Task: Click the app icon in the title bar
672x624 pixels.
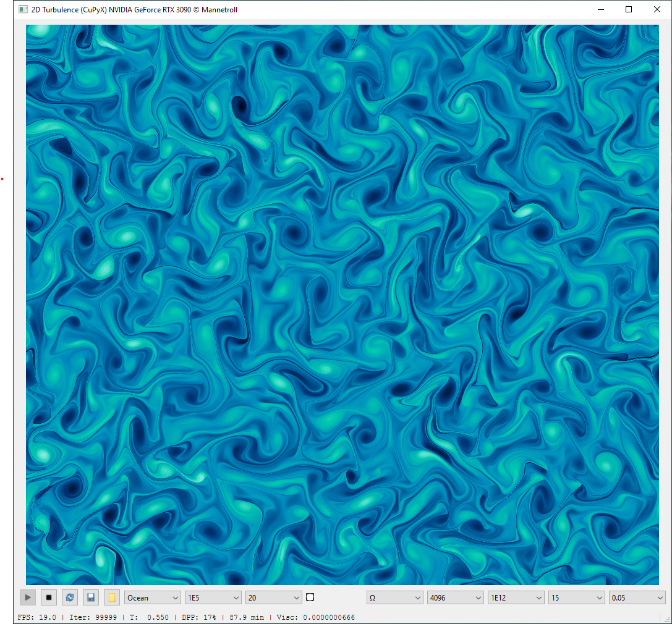Action: tap(23, 9)
